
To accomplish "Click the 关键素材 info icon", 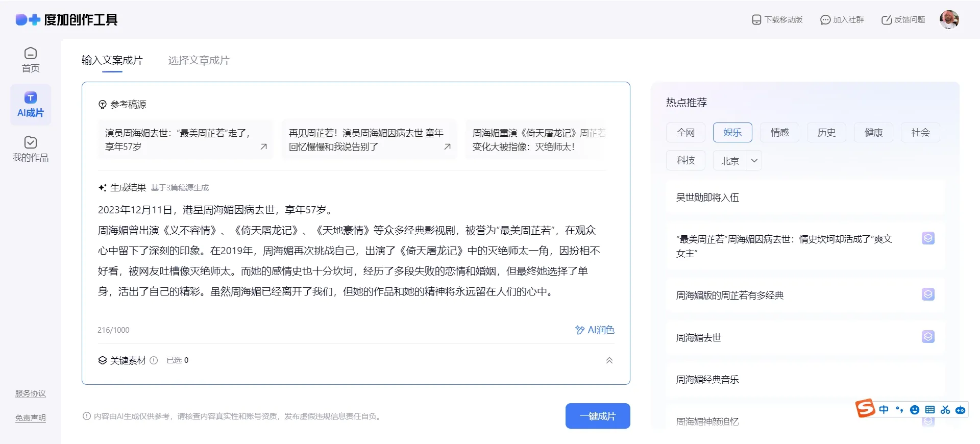I will (x=154, y=360).
